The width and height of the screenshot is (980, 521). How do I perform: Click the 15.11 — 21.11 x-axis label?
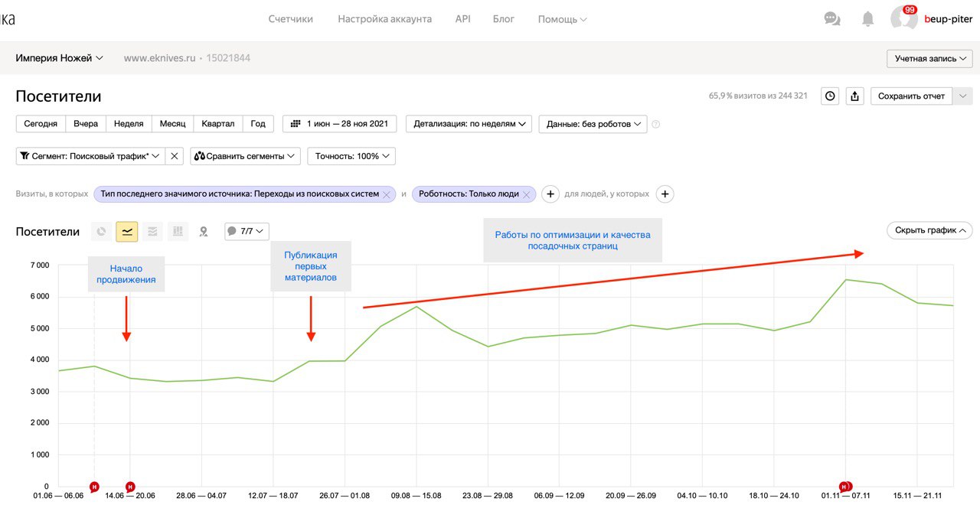tap(917, 496)
